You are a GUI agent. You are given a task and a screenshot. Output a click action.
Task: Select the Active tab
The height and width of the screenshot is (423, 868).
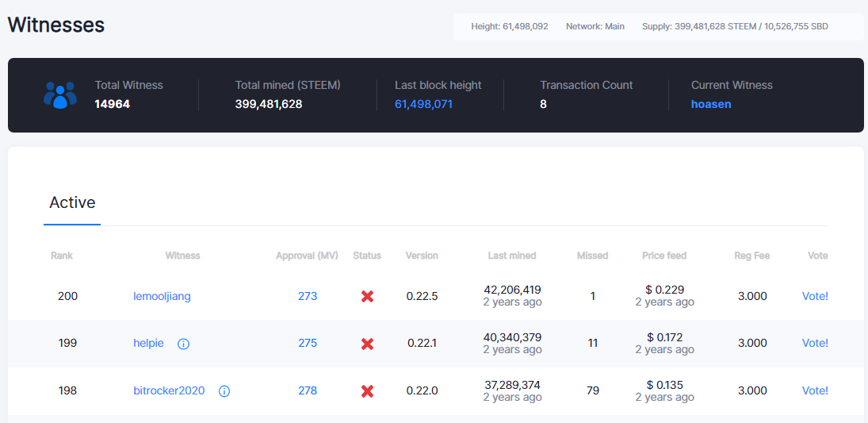coord(72,203)
